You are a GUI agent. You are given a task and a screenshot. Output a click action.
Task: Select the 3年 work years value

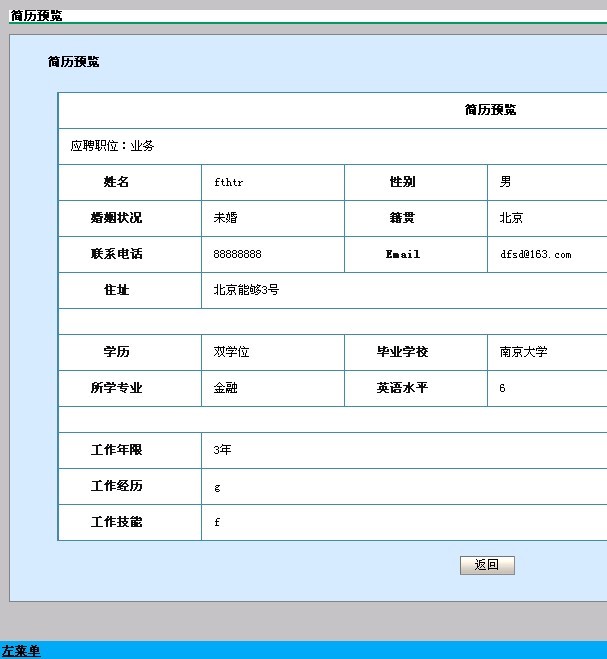point(222,450)
